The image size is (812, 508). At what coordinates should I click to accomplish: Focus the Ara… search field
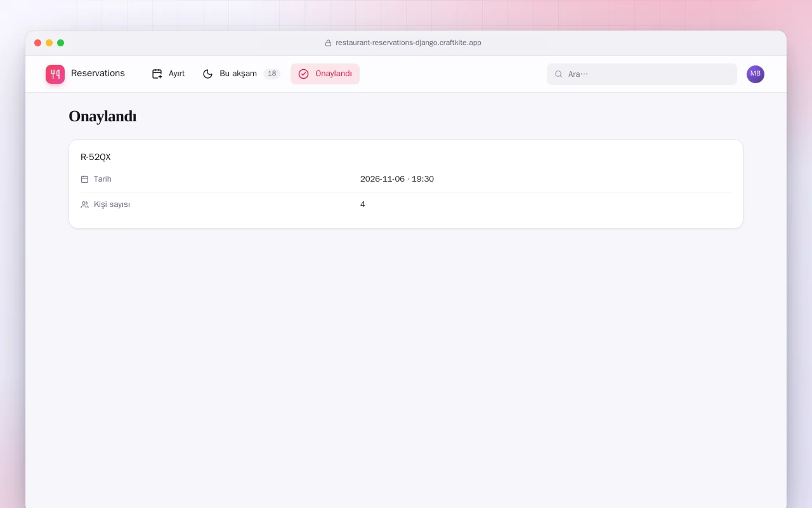[642, 74]
